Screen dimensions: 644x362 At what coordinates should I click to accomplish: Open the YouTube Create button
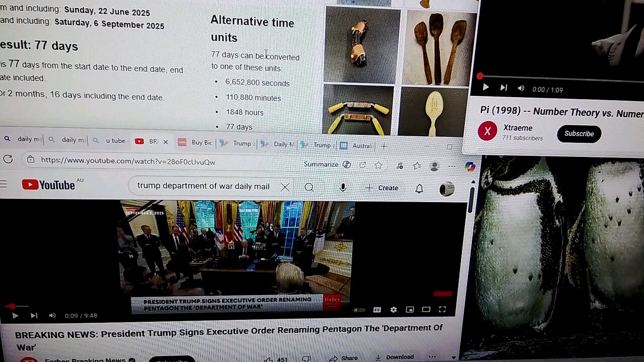382,188
